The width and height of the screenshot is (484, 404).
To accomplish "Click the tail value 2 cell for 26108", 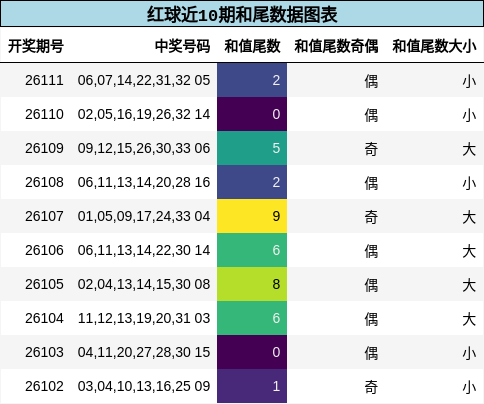I will click(252, 182).
